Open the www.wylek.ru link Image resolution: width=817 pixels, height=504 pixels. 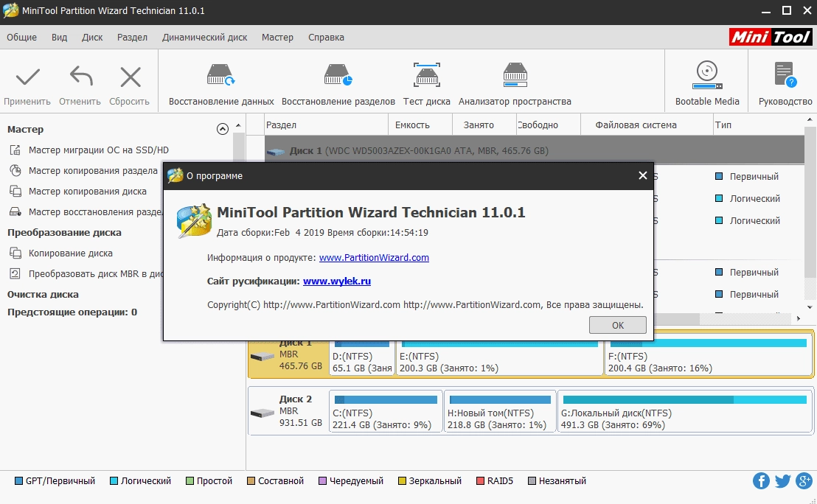[x=337, y=281]
